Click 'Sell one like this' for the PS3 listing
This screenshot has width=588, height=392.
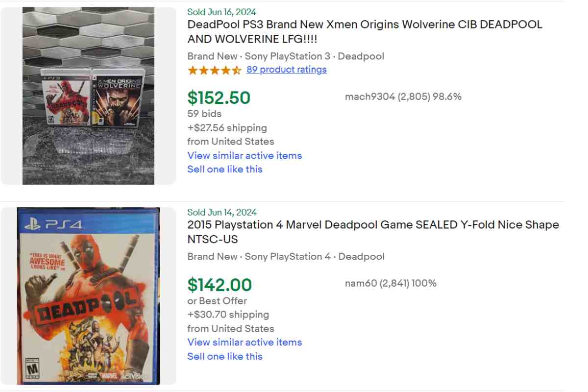pos(225,169)
